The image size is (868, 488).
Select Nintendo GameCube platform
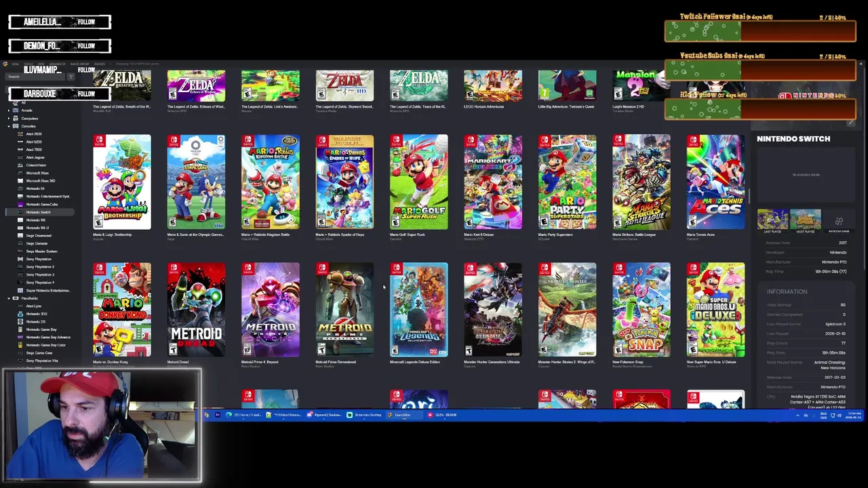[x=41, y=204]
